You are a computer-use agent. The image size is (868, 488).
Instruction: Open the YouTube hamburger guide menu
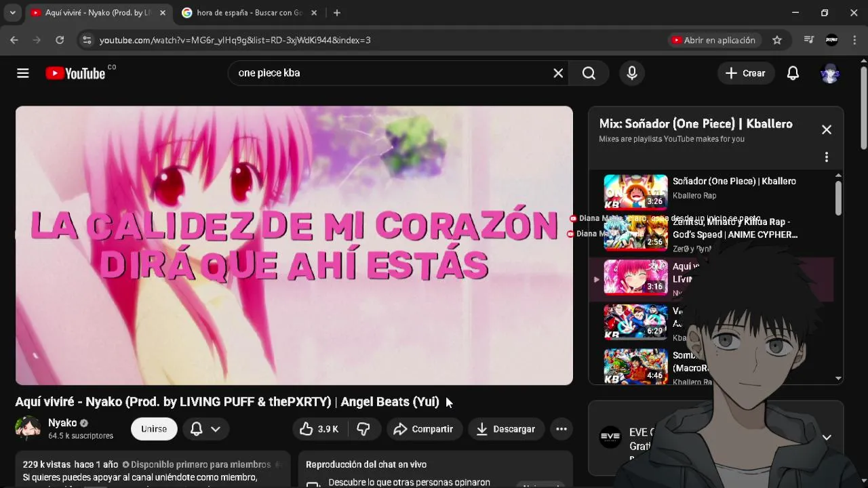click(23, 73)
